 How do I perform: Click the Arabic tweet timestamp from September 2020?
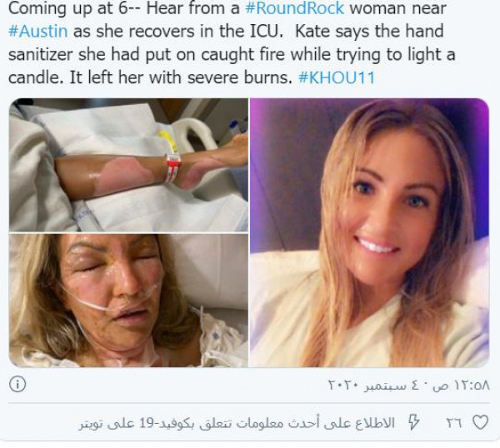click(408, 386)
